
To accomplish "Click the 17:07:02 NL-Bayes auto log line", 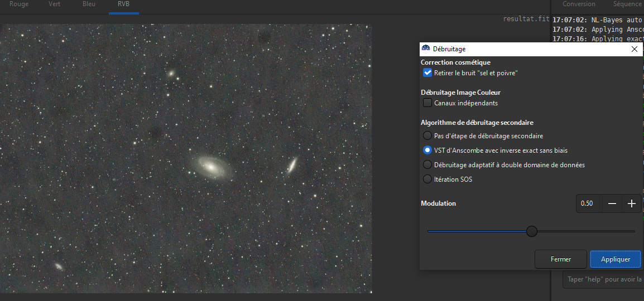I will point(598,20).
